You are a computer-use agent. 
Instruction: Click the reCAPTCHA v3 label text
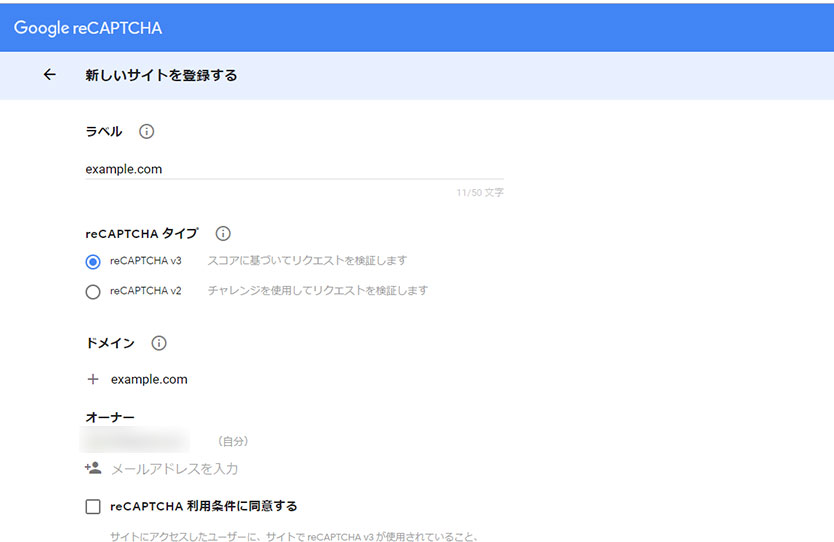click(146, 261)
